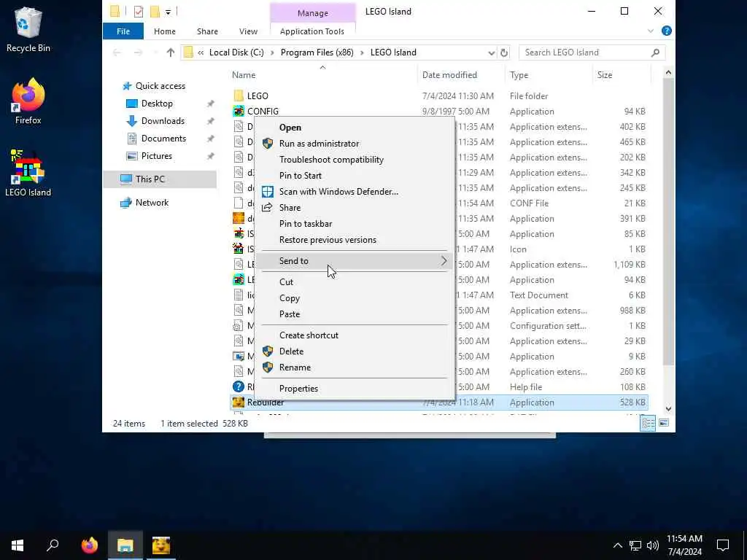Open the Recycle Bin desktop icon
Image resolution: width=747 pixels, height=560 pixels.
click(x=28, y=29)
